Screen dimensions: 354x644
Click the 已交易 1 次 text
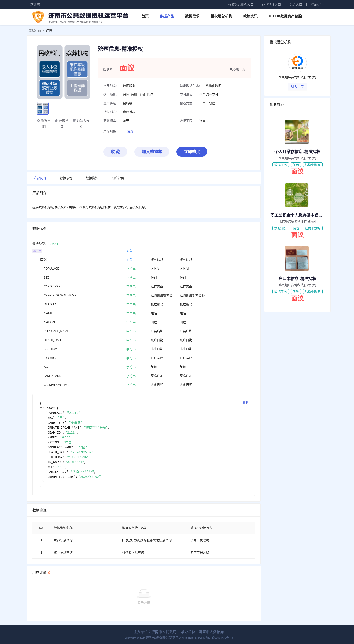coord(237,70)
